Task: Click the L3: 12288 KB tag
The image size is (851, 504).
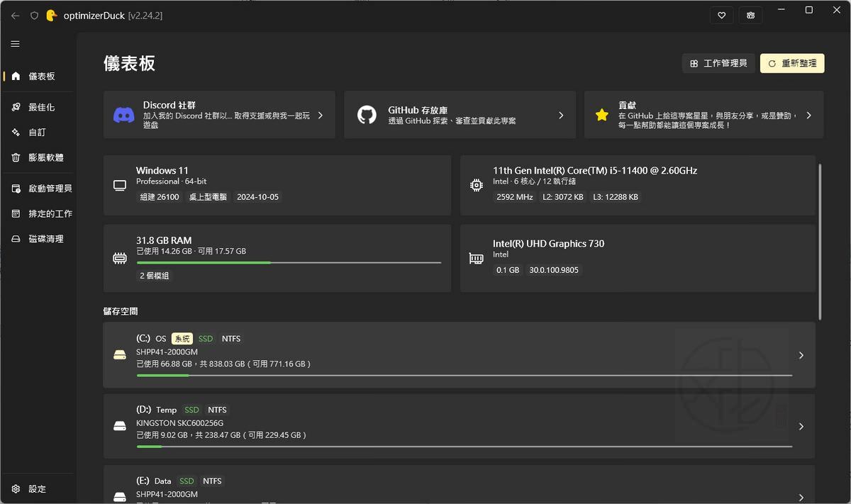Action: click(x=616, y=197)
